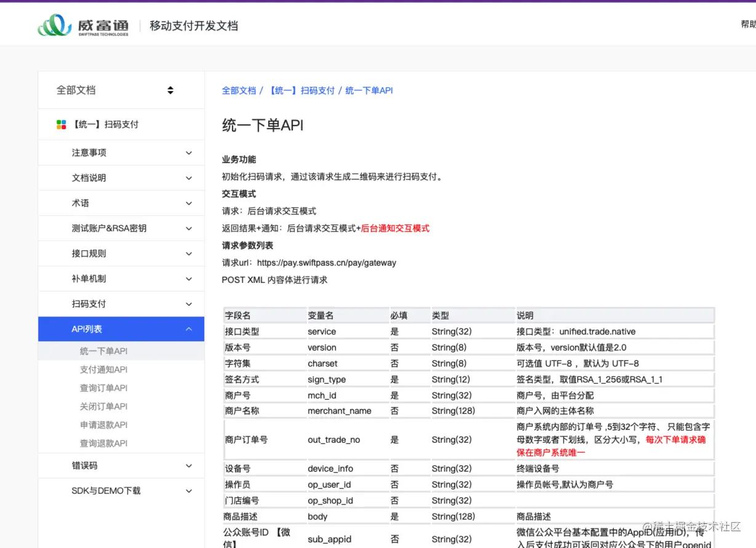Screen dimensions: 756x548
Task: Click the out_trade_no variable cell
Action: [348, 440]
